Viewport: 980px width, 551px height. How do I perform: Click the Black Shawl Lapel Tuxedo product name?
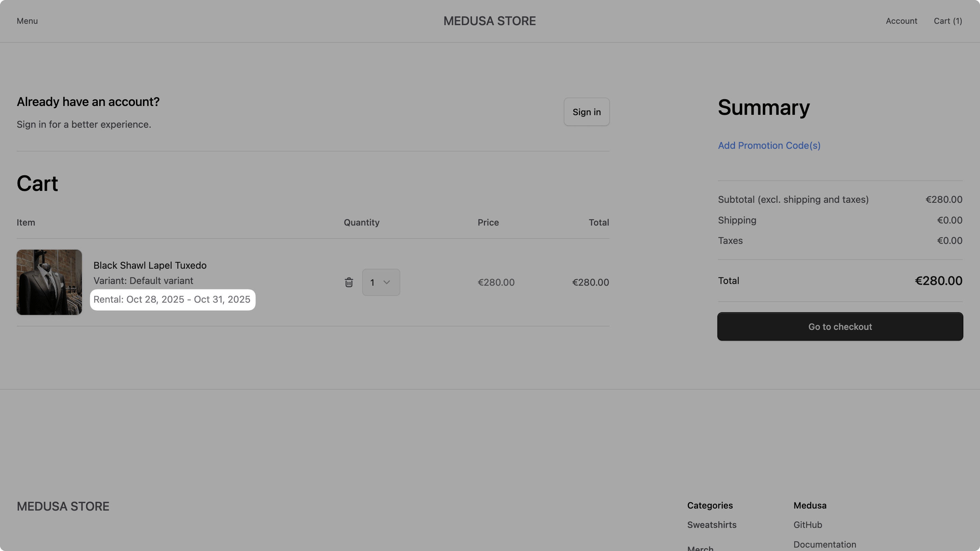click(x=150, y=265)
